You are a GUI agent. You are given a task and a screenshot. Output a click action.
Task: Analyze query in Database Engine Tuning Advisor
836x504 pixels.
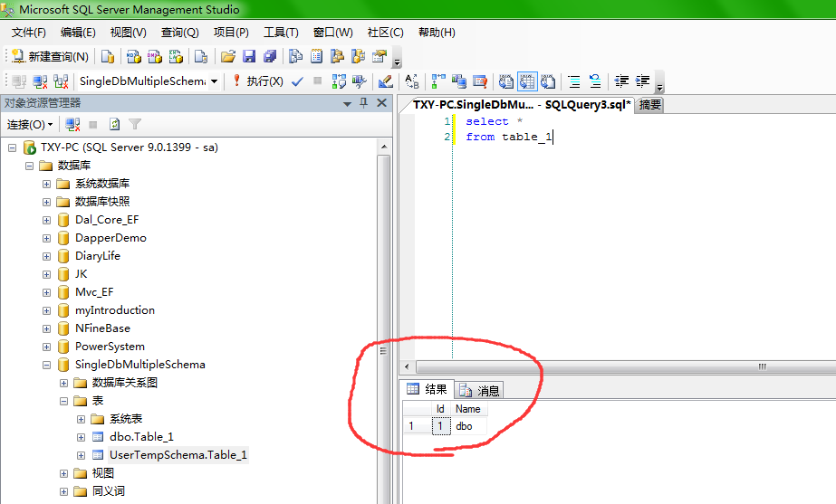click(x=360, y=81)
